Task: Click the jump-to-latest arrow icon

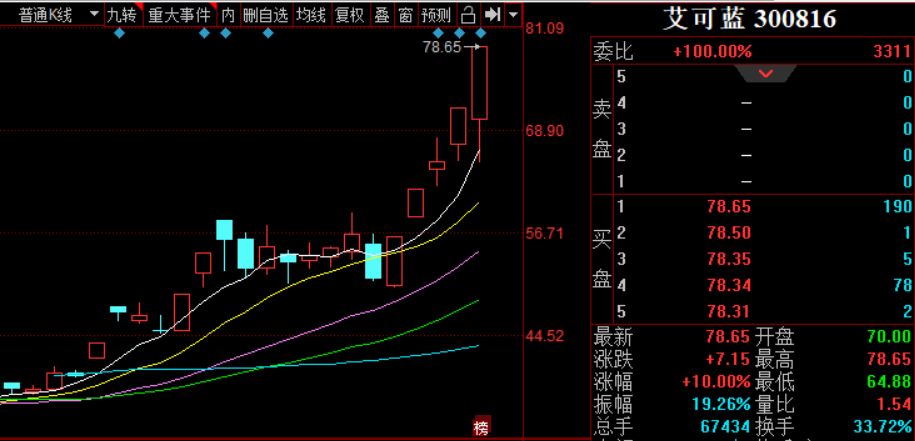Action: (x=493, y=15)
